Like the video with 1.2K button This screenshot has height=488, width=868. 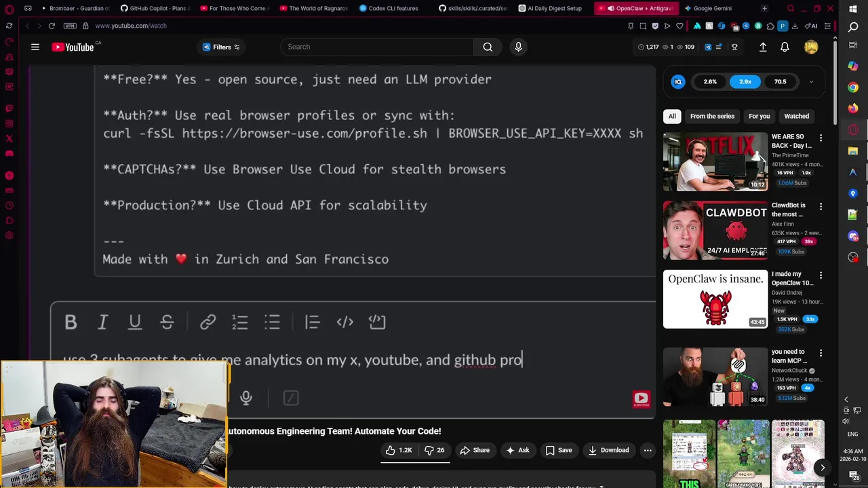[x=399, y=450]
